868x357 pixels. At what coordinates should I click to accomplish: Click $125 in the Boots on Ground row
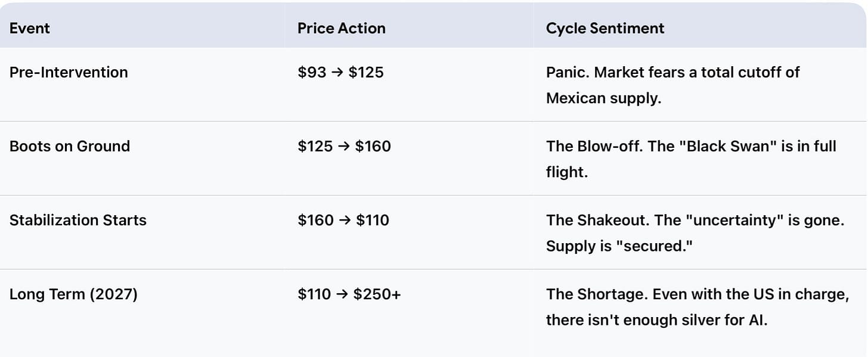pos(315,146)
